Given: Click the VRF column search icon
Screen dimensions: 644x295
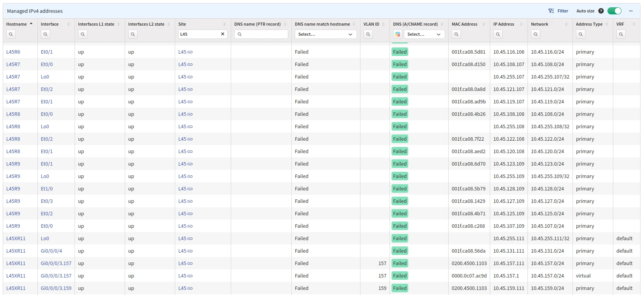Looking at the screenshot, I should click(x=621, y=34).
